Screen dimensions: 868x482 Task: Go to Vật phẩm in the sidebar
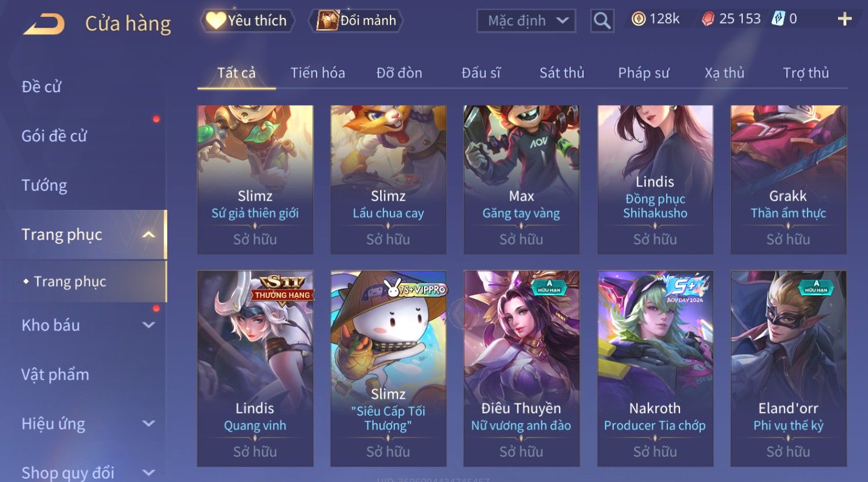(x=55, y=375)
